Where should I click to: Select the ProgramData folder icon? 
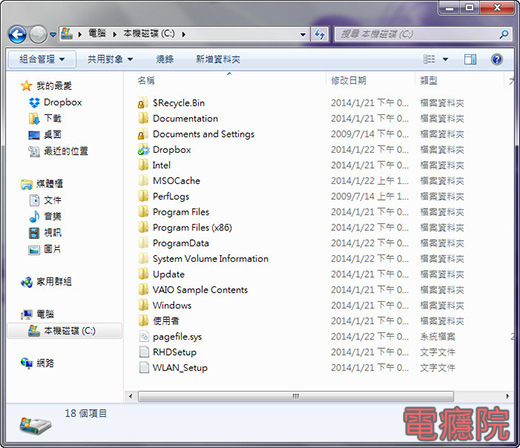(143, 243)
